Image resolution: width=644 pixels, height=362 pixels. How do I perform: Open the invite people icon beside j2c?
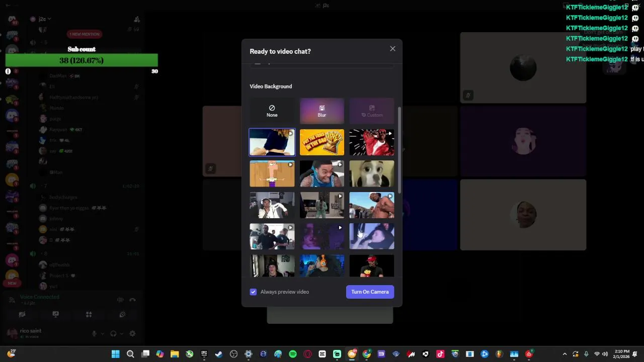(x=137, y=19)
